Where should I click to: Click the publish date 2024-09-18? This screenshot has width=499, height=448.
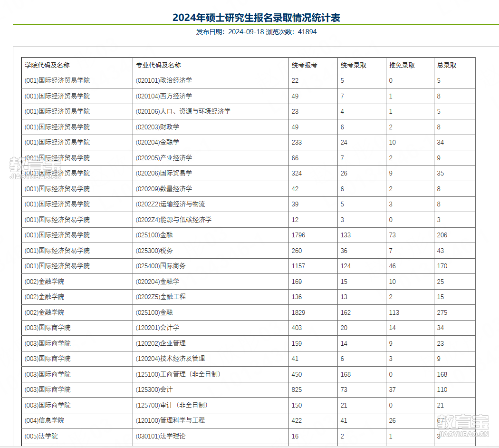[x=246, y=32]
